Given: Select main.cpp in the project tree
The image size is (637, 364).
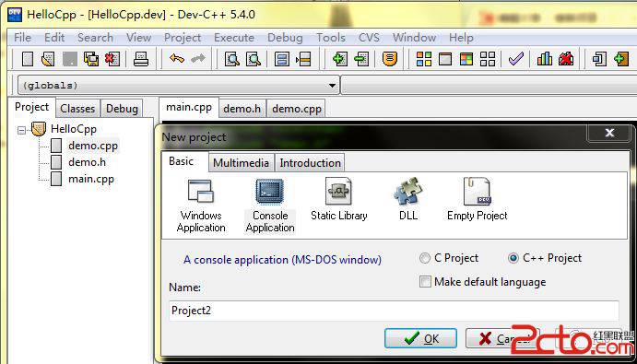Looking at the screenshot, I should coord(91,179).
